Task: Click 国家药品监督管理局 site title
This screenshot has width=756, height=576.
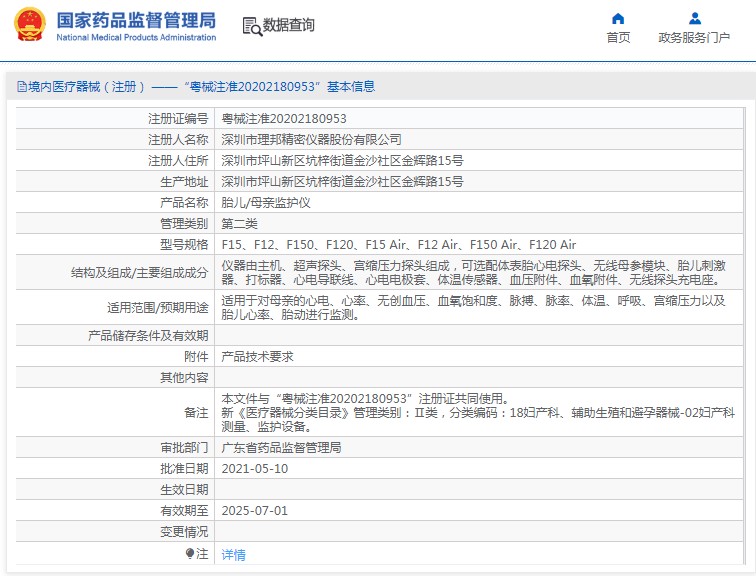Action: pos(136,21)
